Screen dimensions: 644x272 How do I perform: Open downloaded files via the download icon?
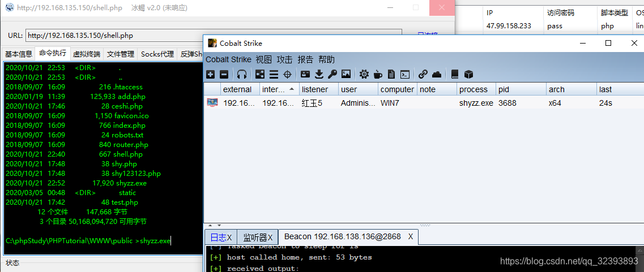319,74
